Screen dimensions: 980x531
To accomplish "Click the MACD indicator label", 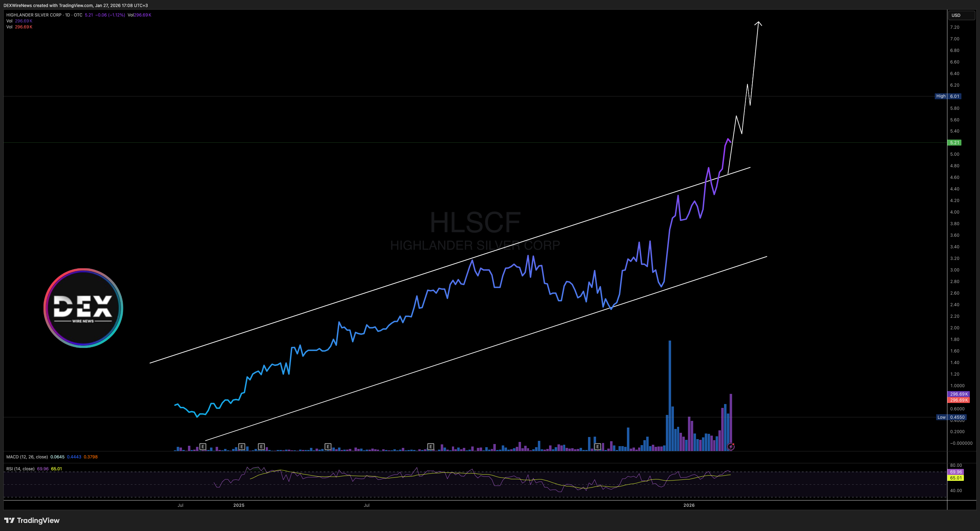I will tap(27, 457).
